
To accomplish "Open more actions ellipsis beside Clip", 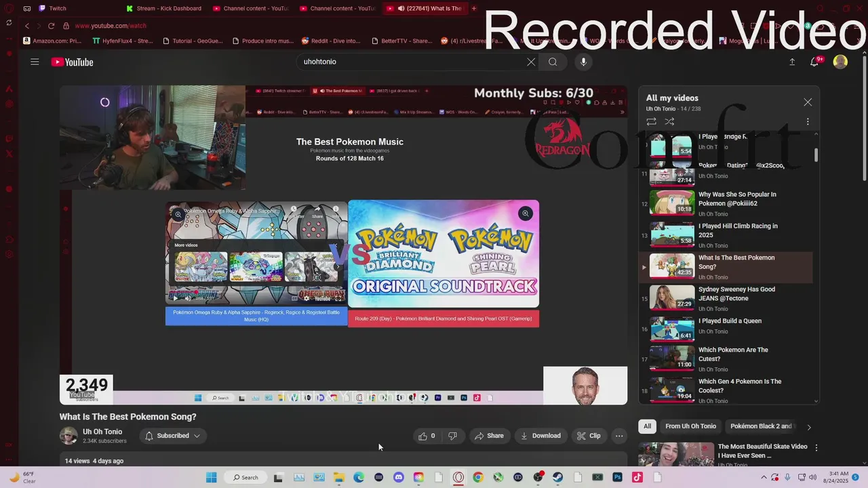I will click(x=619, y=436).
